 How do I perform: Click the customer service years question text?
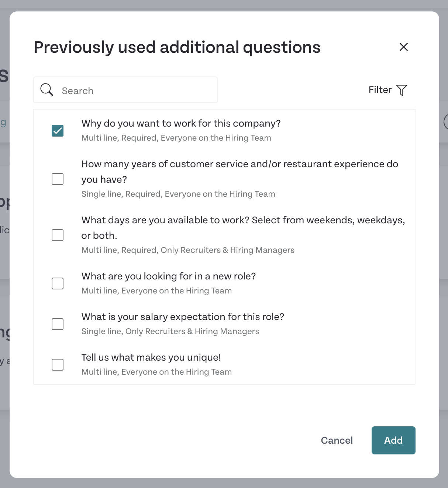(x=240, y=172)
